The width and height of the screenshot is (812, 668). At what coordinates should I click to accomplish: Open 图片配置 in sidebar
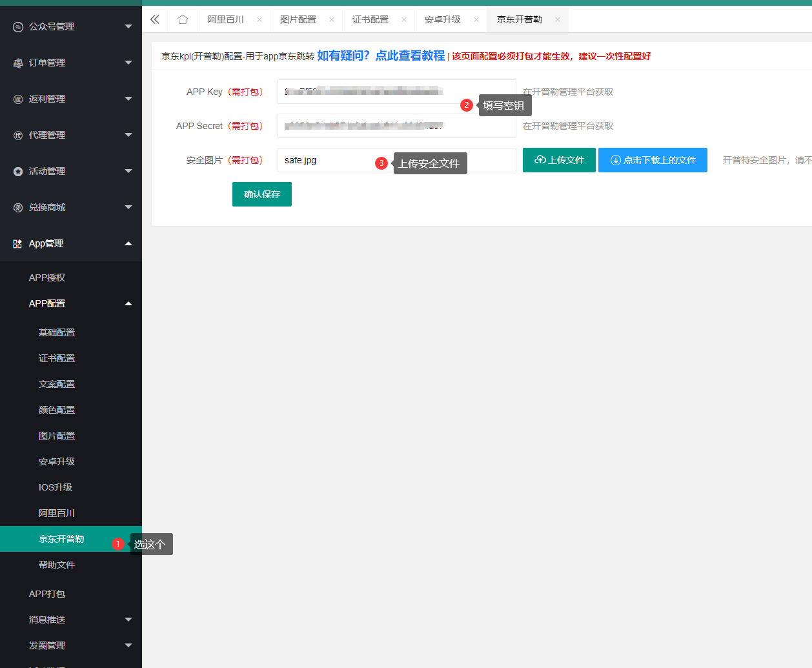57,436
